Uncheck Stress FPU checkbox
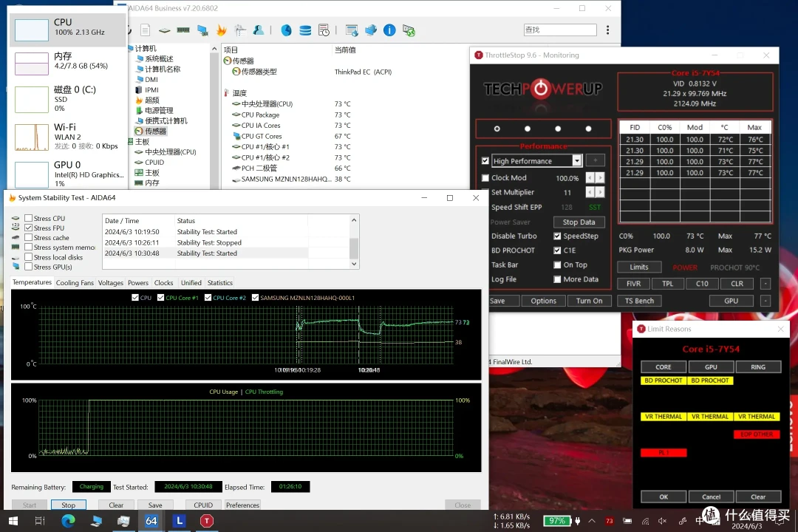Image resolution: width=798 pixels, height=532 pixels. (x=29, y=228)
